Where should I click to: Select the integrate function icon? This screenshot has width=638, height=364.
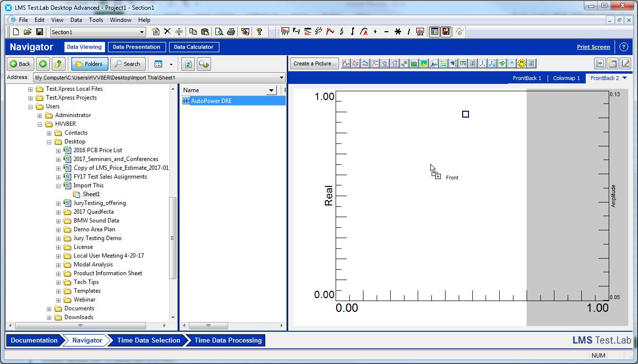click(353, 32)
